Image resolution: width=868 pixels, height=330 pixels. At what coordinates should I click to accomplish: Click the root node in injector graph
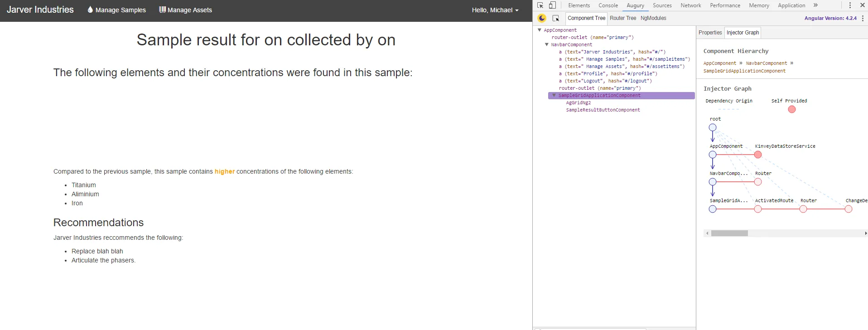(x=713, y=127)
